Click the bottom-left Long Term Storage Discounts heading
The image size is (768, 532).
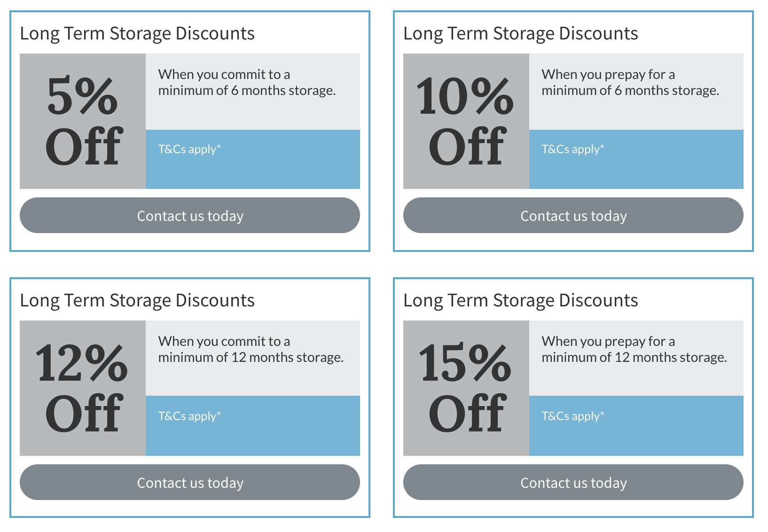(137, 301)
